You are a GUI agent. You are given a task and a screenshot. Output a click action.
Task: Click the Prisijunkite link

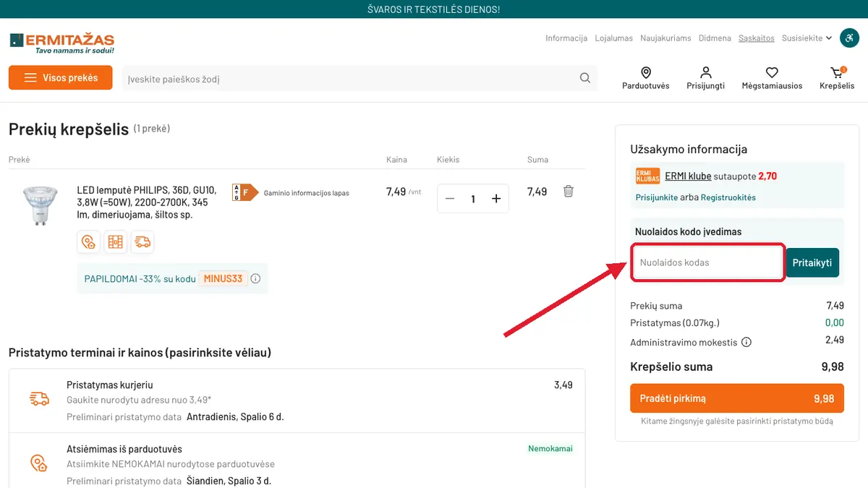click(657, 197)
